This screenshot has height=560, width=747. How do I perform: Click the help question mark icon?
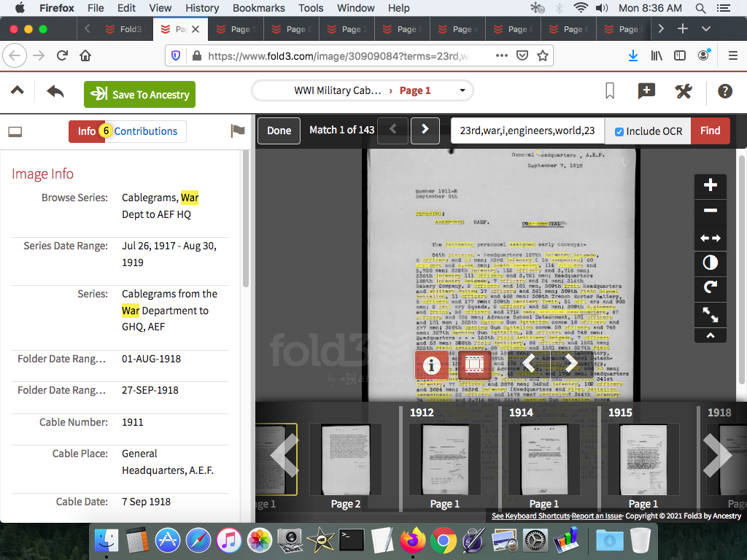pos(724,91)
